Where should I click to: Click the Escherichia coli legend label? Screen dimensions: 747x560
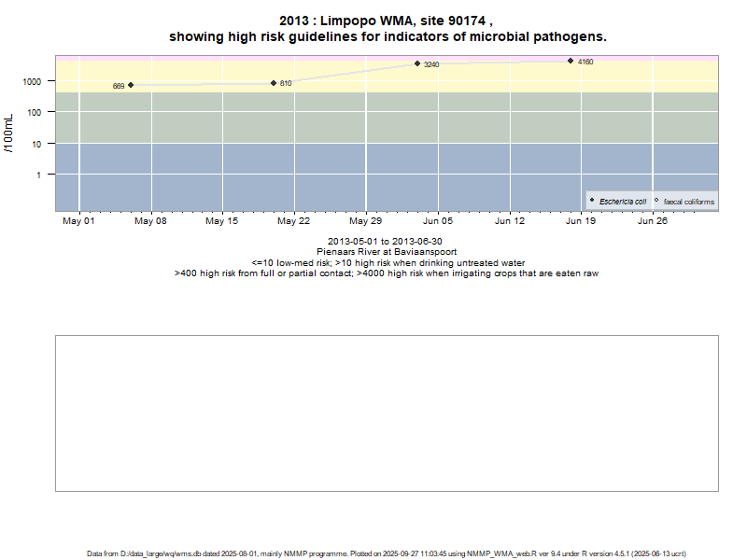point(623,202)
